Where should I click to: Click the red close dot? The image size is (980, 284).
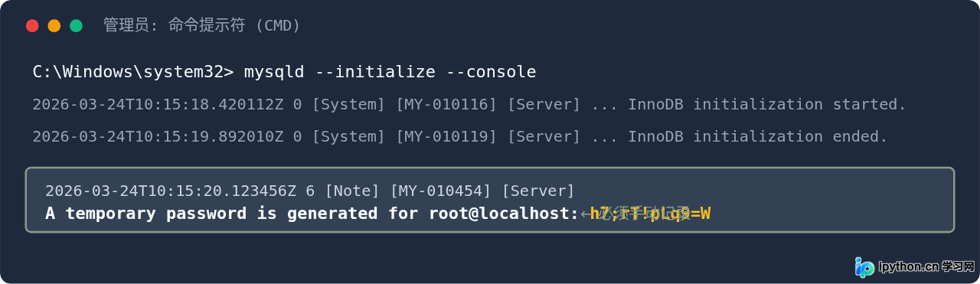32,26
